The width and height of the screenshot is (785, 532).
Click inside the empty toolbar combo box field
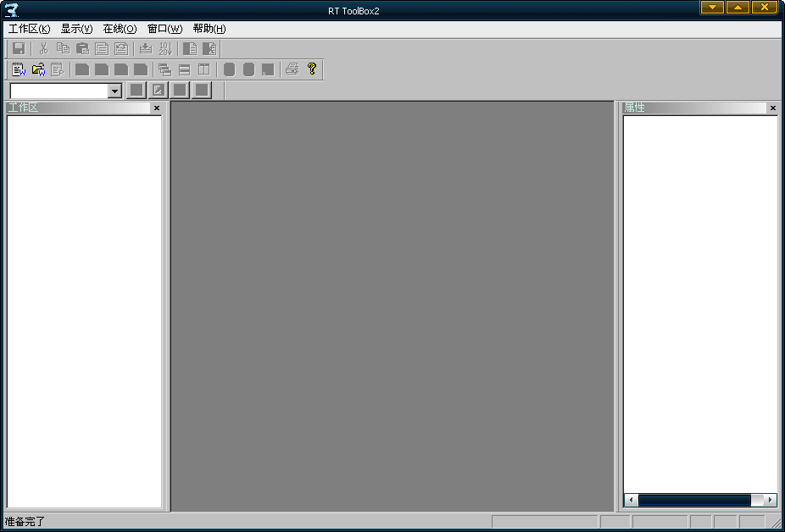click(x=59, y=91)
